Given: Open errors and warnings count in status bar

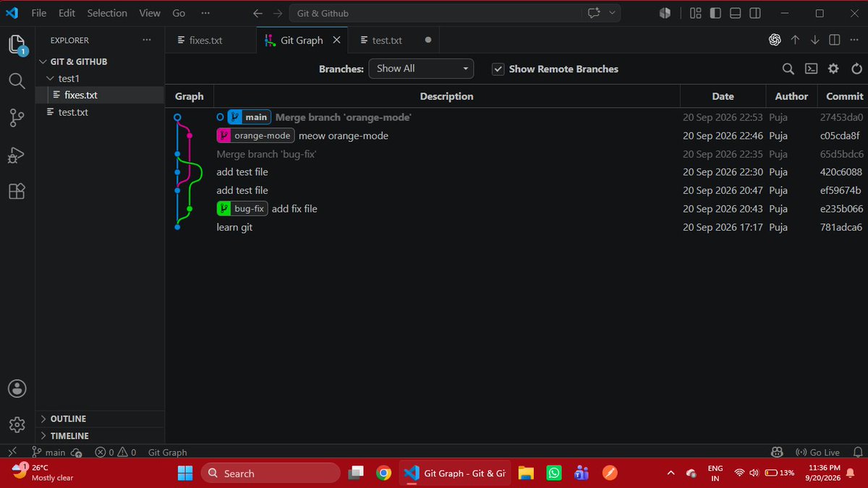Looking at the screenshot, I should click(x=116, y=453).
